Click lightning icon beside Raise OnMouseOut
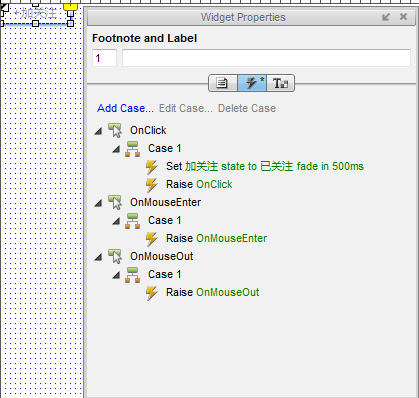 pyautogui.click(x=152, y=293)
